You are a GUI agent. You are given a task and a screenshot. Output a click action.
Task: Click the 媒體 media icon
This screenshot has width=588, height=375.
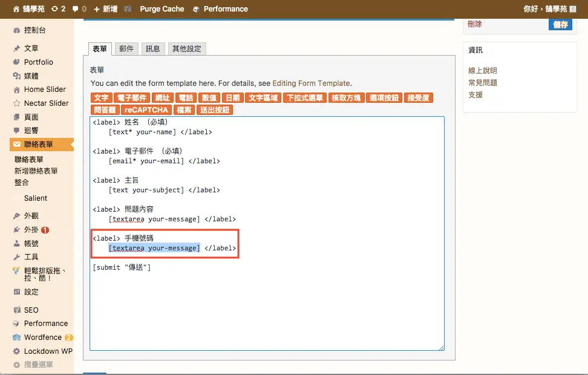(x=16, y=76)
